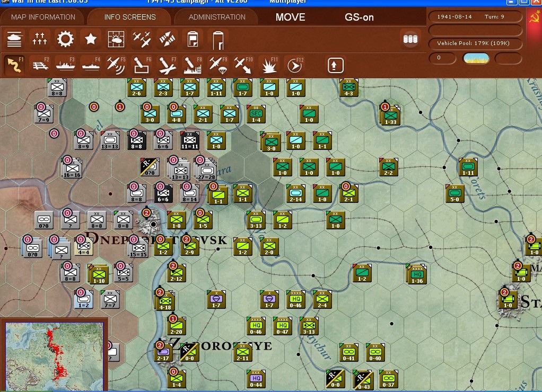Select the 1-5 Soviet unit
The height and width of the screenshot is (392, 542).
pos(203,220)
